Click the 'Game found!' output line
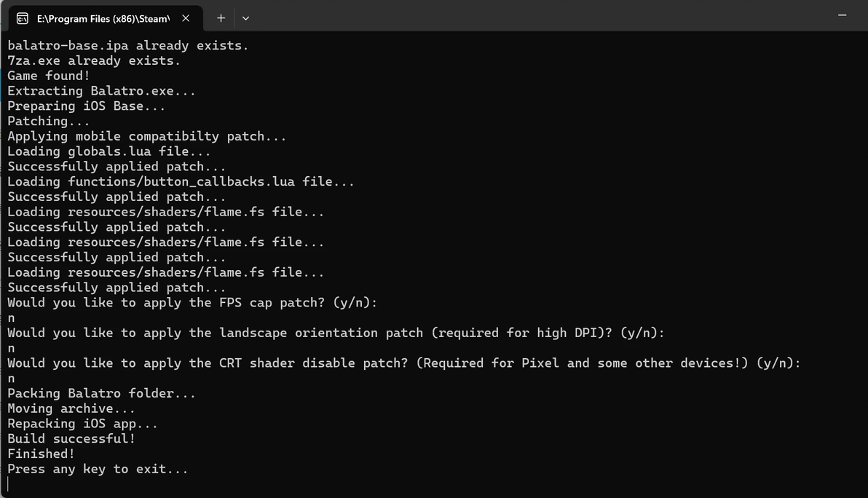 (49, 75)
